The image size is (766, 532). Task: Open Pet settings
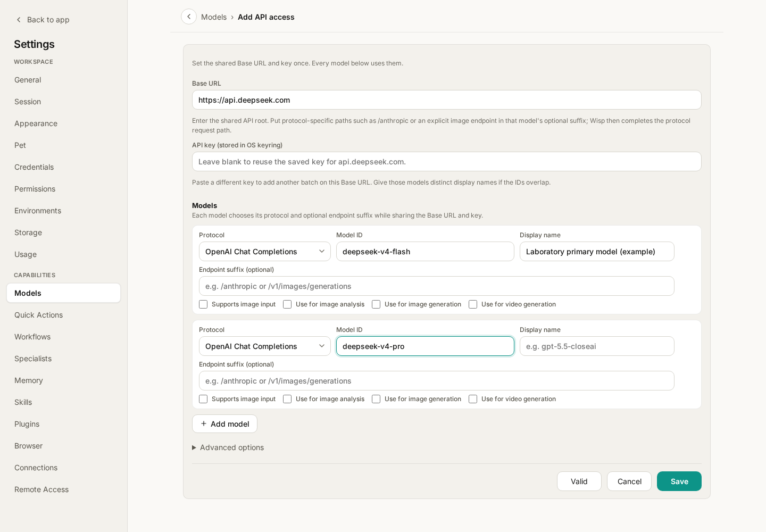63,145
